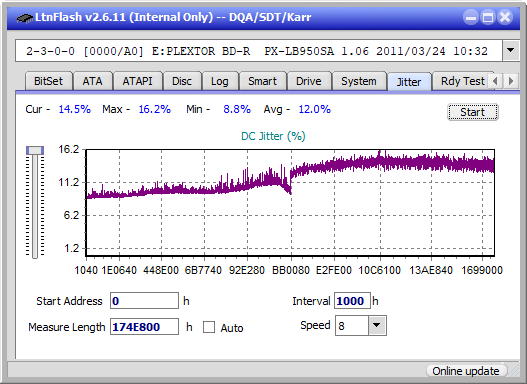Open the System tab
This screenshot has height=384, width=527.
(x=359, y=81)
